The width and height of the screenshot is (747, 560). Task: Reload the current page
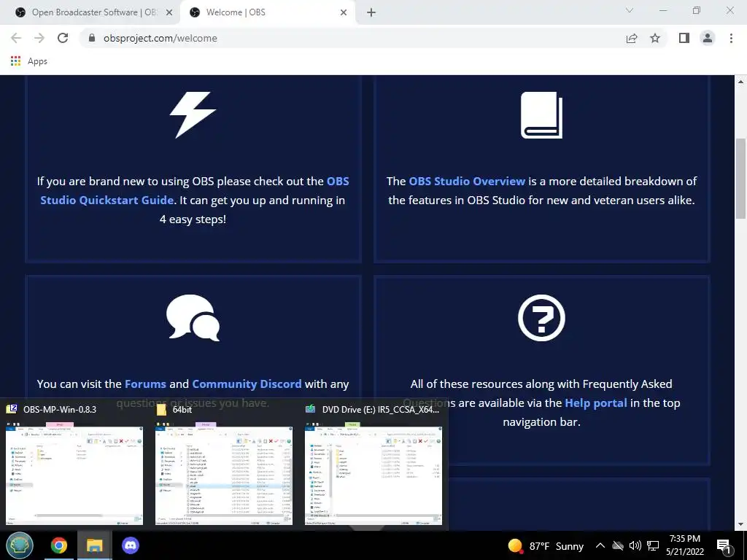[x=63, y=38]
